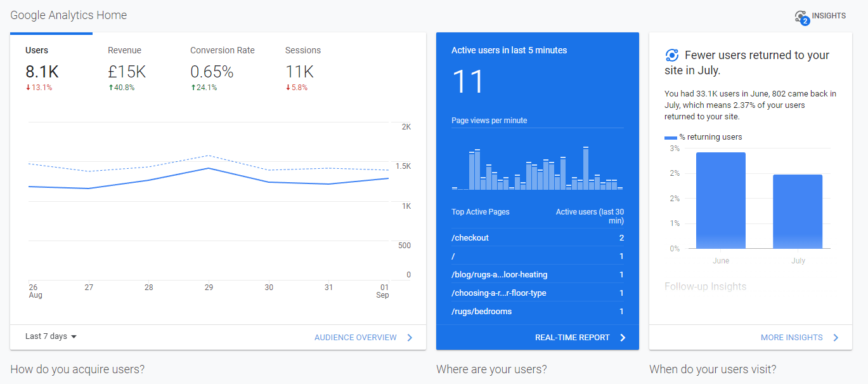Open the Audience Overview report link
This screenshot has width=868, height=384.
pyautogui.click(x=355, y=338)
